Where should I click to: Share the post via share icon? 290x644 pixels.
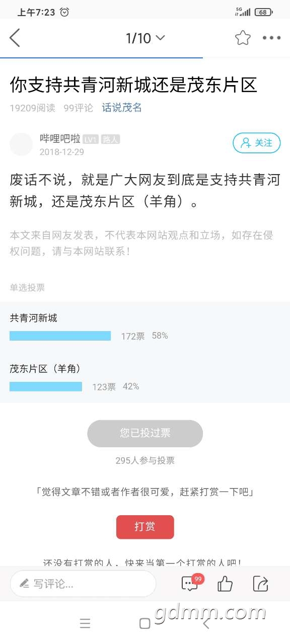(260, 584)
